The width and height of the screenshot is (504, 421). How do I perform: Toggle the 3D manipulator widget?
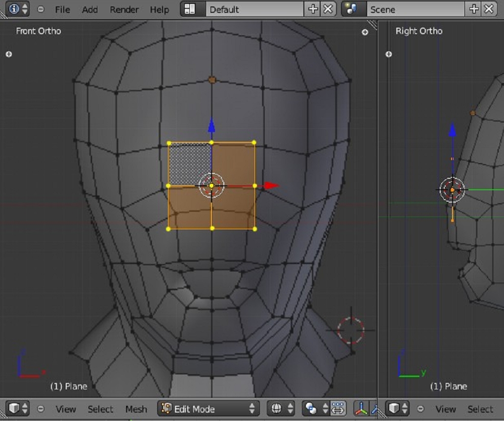click(x=361, y=409)
